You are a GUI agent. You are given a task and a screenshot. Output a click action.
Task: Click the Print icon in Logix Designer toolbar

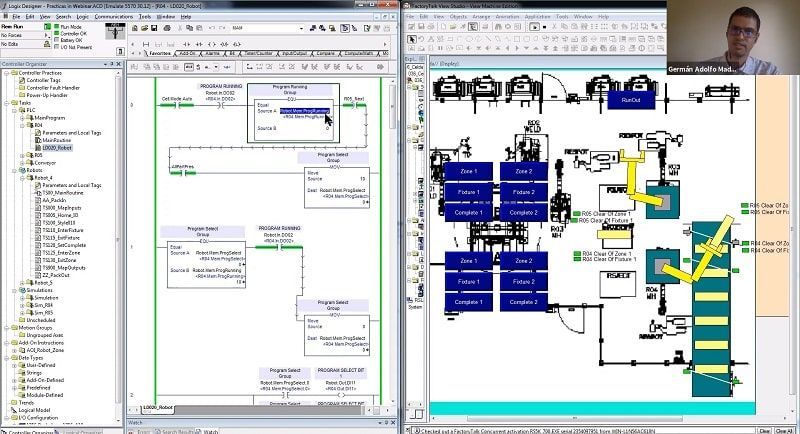pyautogui.click(x=167, y=28)
